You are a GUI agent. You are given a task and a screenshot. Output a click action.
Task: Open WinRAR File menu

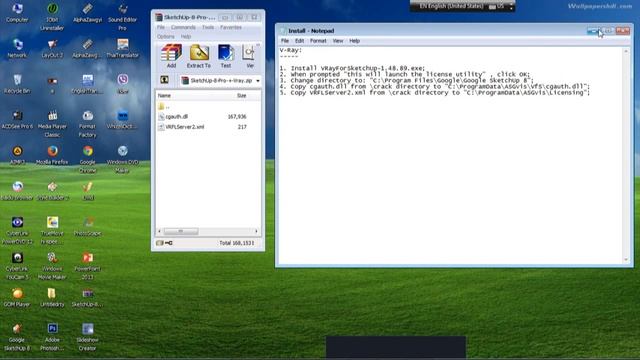161,27
